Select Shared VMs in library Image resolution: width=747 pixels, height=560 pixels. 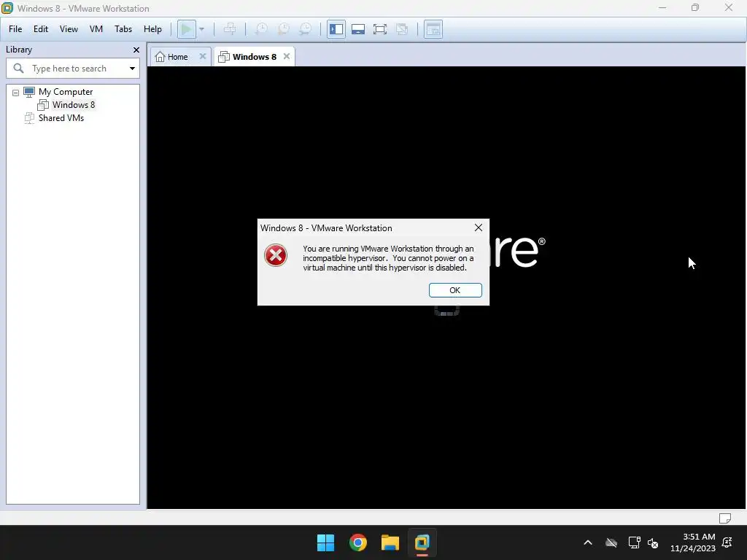61,118
